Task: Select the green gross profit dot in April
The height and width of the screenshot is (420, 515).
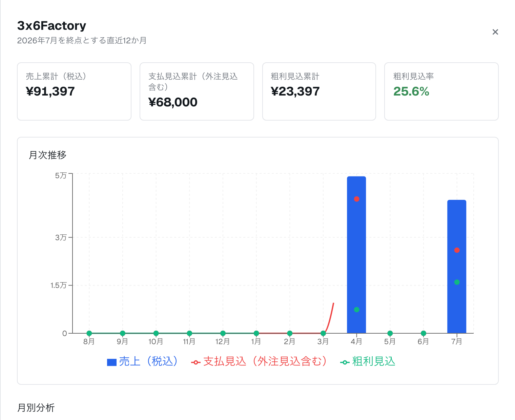Action: point(356,310)
